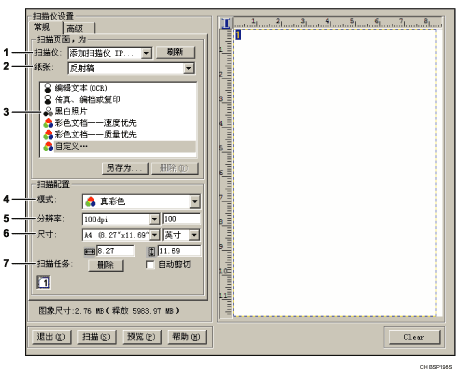Select scan task thumbnail 1
This screenshot has width=456, height=371.
(43, 282)
